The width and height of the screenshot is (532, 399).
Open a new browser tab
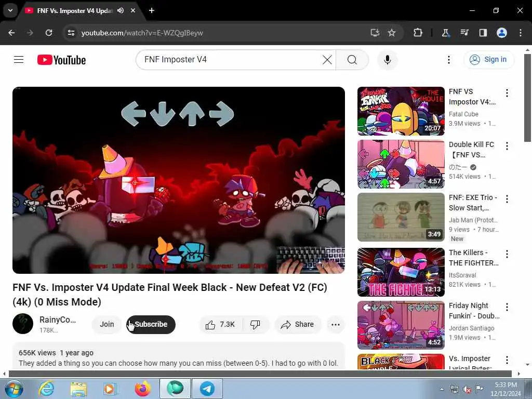coord(152,10)
